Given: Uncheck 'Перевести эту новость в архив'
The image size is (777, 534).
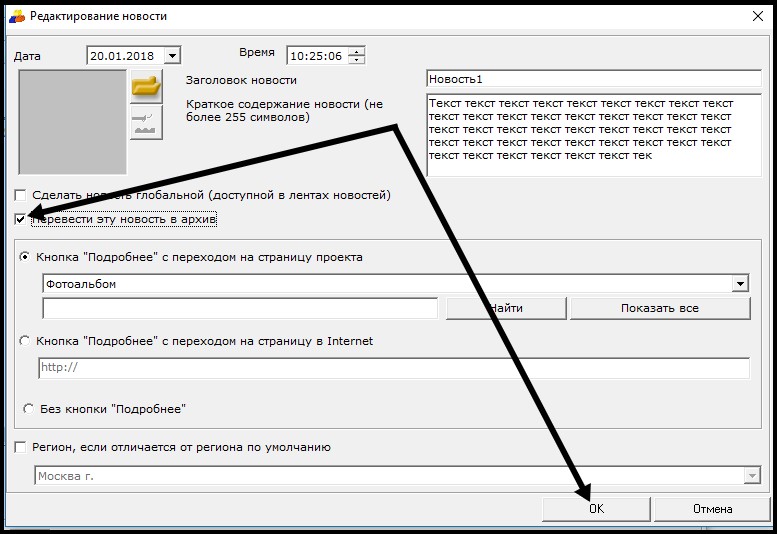Looking at the screenshot, I should tap(21, 218).
